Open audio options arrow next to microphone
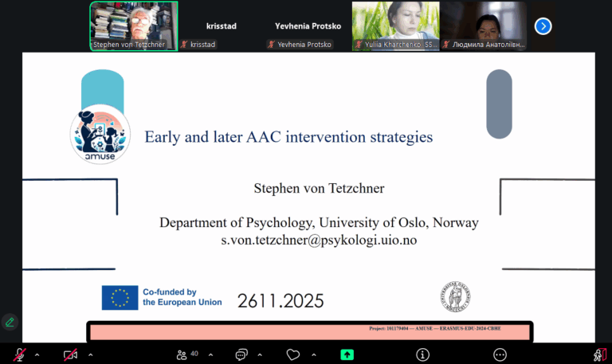This screenshot has height=364, width=612. coord(37,354)
